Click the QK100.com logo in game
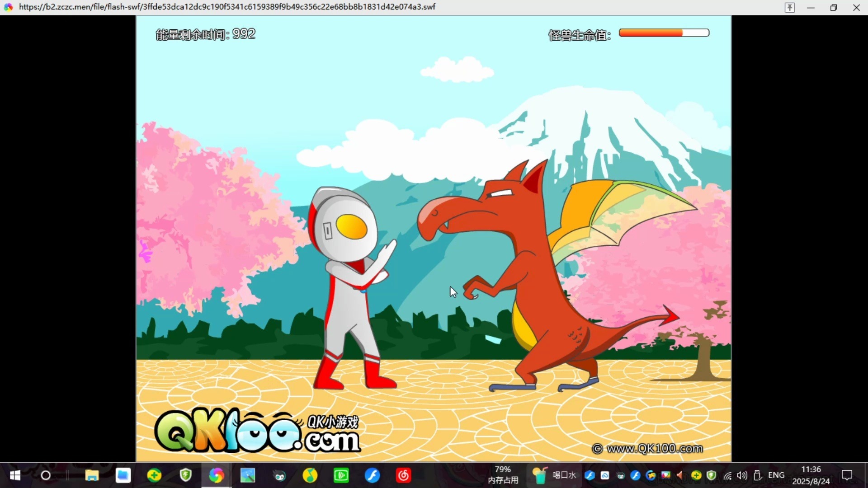This screenshot has height=488, width=868. 258,432
